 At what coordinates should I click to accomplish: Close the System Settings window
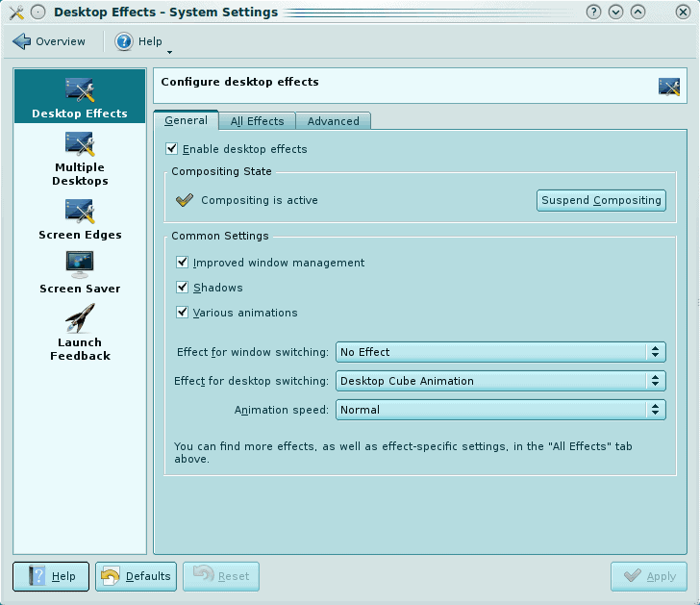point(683,13)
